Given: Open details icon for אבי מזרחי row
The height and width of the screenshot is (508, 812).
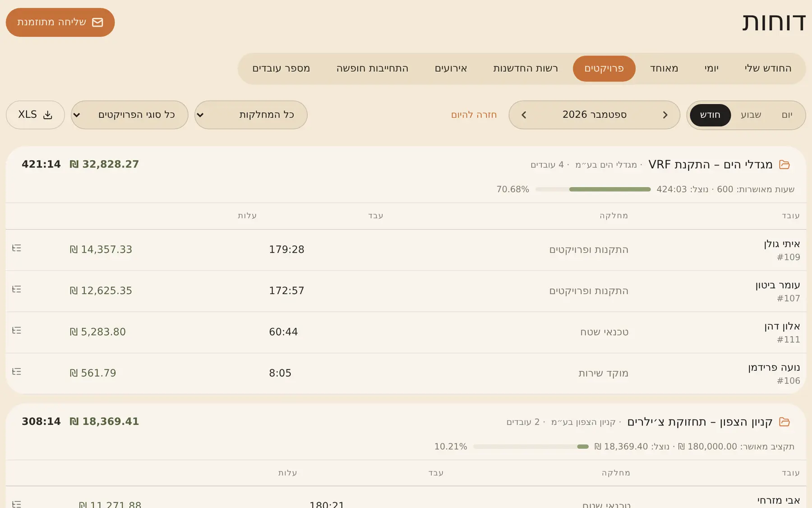Looking at the screenshot, I should point(17,504).
